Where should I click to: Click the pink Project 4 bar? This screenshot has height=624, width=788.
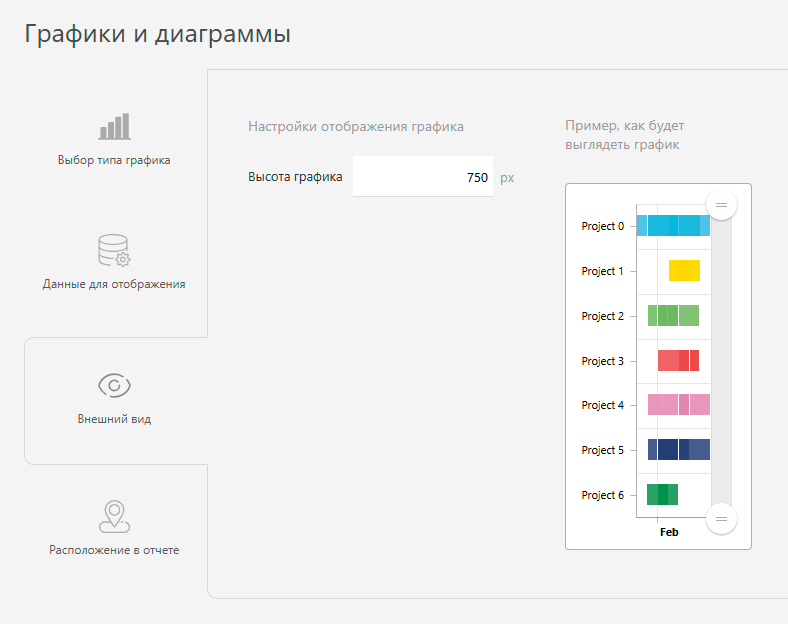coord(679,404)
